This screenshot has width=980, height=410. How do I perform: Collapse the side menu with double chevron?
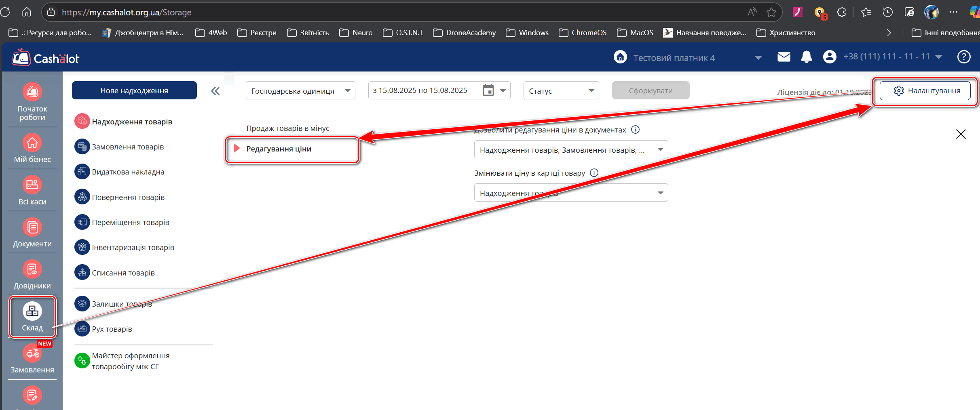tap(215, 91)
